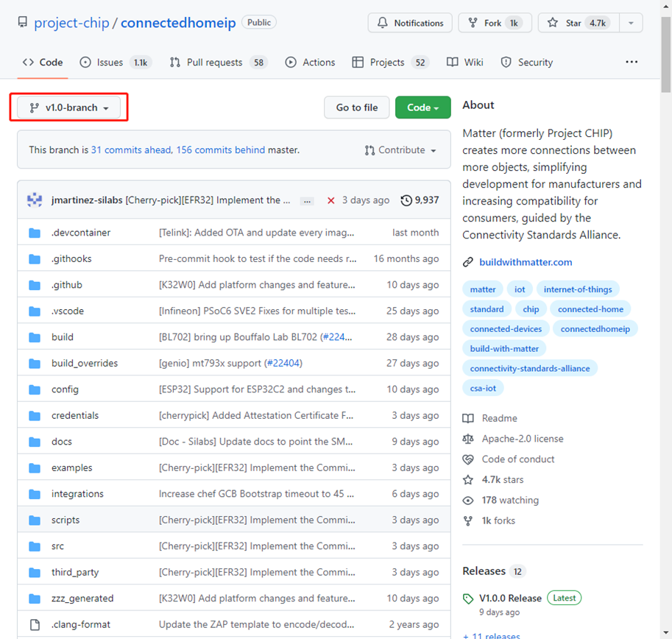Screen dimensions: 672x639
Task: Open the v1.0-branch branch selector
Action: coord(68,107)
